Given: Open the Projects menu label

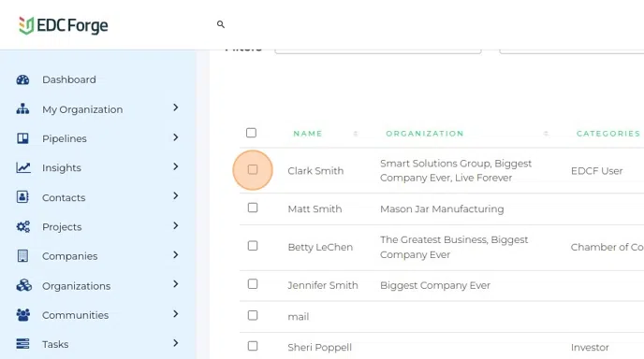Looking at the screenshot, I should (62, 227).
